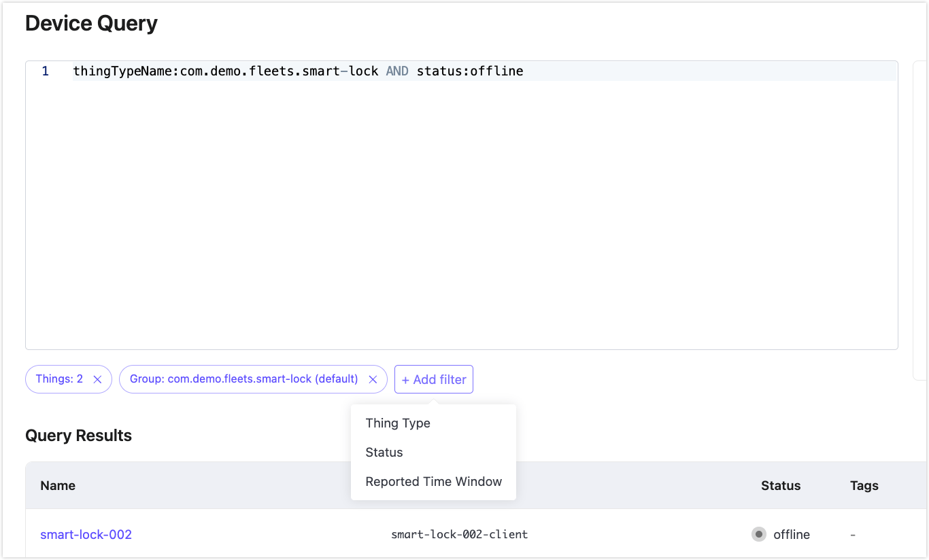Image resolution: width=929 pixels, height=560 pixels.
Task: Open the smart-lock-002 device link
Action: pos(86,534)
